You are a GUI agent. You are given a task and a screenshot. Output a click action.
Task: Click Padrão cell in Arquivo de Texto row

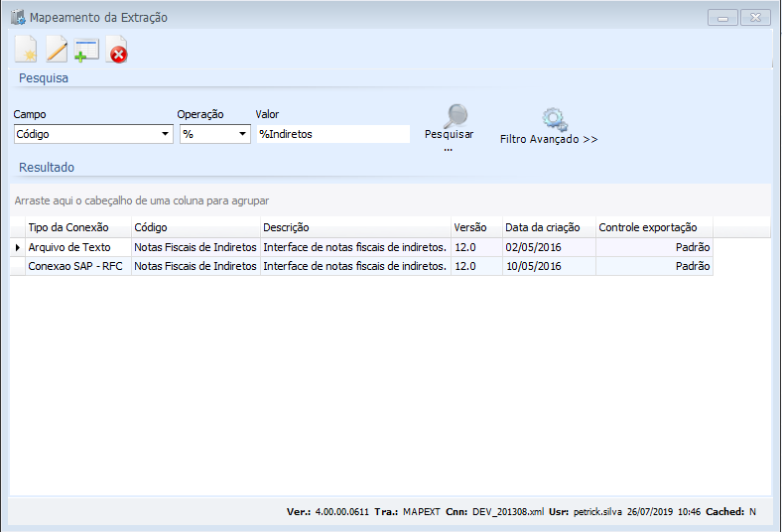pos(654,247)
